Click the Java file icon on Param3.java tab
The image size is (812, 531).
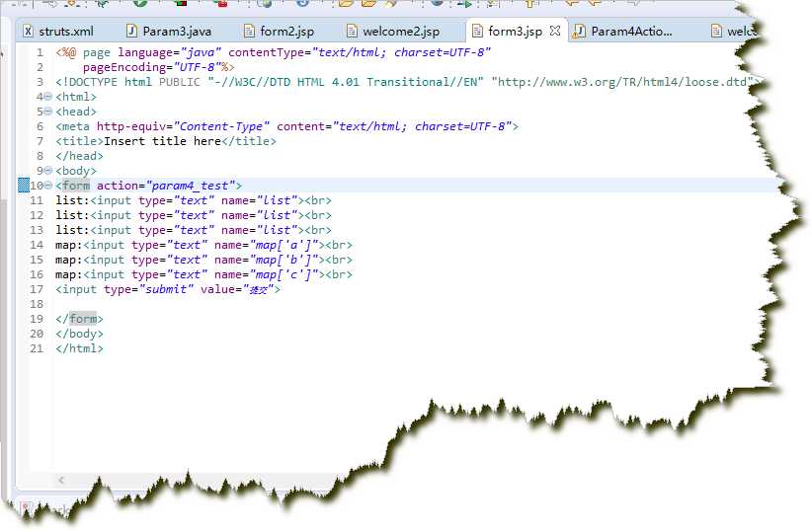pyautogui.click(x=132, y=31)
